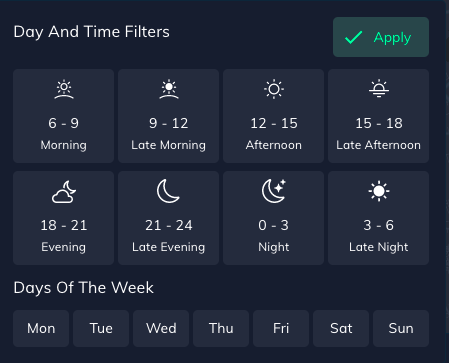Viewport: 449px width, 363px height.
Task: Select the Afternoon sun icon
Action: coord(274,89)
